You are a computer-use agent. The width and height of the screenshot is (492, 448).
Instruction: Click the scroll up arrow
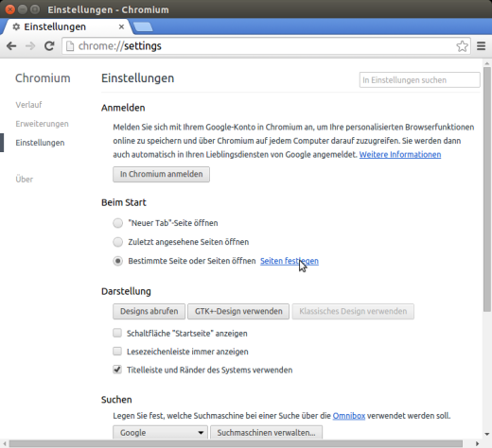487,63
